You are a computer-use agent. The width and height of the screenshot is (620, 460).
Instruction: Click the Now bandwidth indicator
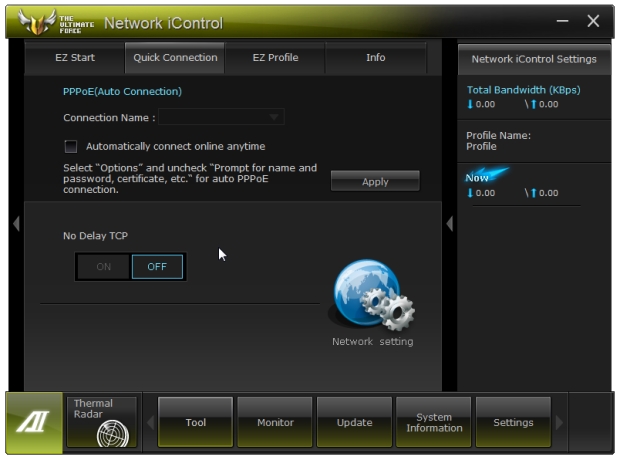pos(486,176)
